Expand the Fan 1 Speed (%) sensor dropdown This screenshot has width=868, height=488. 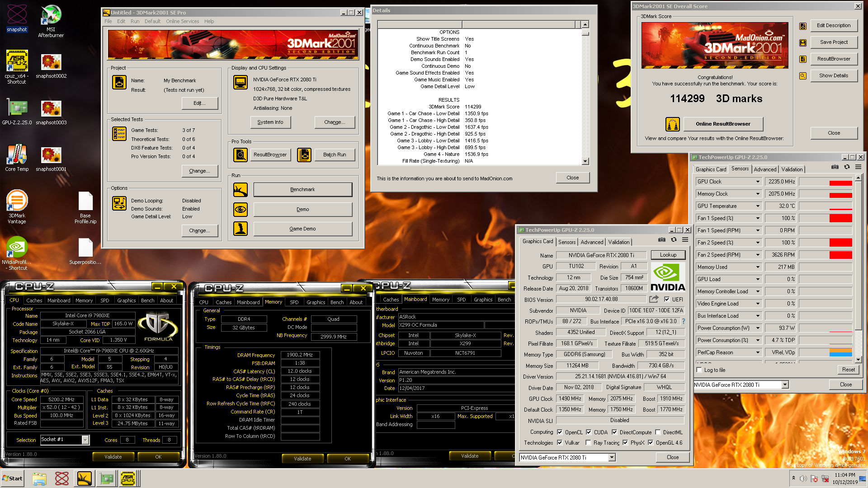tap(758, 218)
